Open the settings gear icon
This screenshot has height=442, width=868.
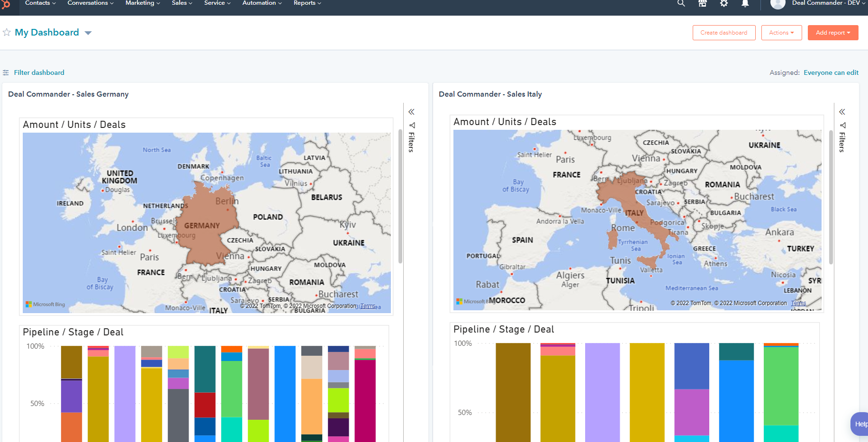pyautogui.click(x=724, y=3)
